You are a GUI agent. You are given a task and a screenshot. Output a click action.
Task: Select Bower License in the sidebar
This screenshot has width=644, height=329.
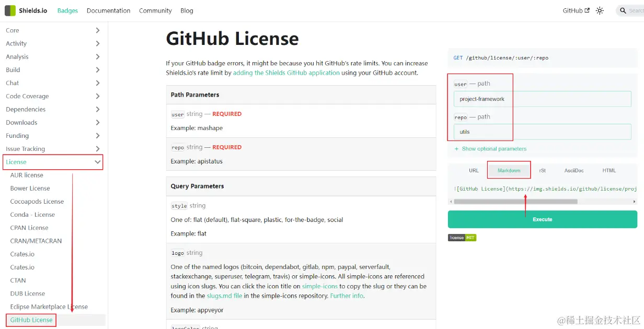(30, 188)
